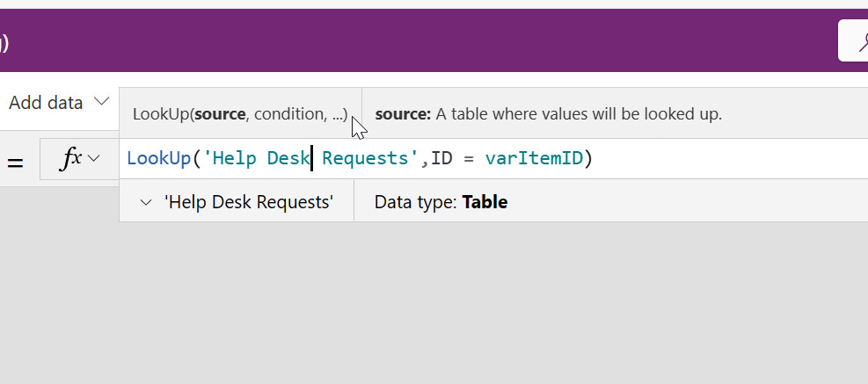Click varItemID variable in the formula
Screen dimensions: 868x384
[534, 159]
